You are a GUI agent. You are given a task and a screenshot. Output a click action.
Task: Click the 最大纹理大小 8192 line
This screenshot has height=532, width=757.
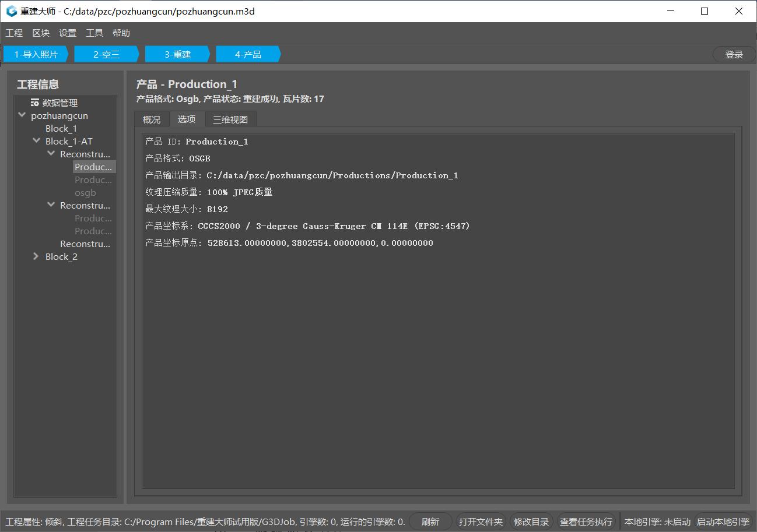point(187,209)
